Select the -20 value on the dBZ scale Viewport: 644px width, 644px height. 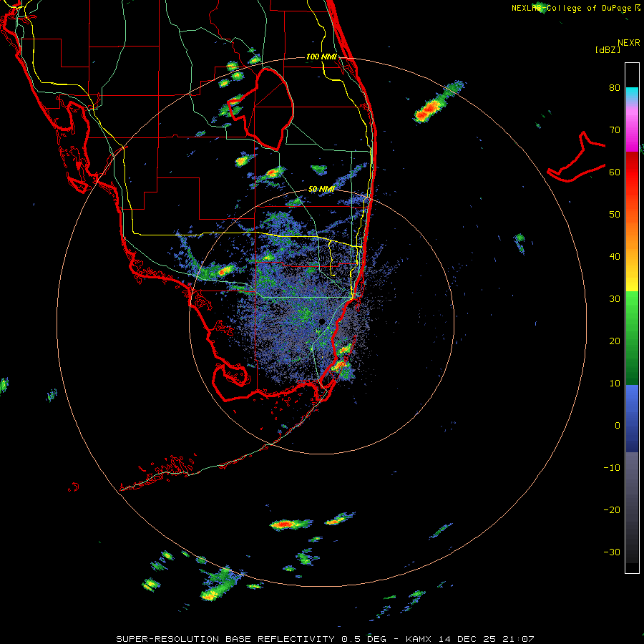tap(612, 510)
